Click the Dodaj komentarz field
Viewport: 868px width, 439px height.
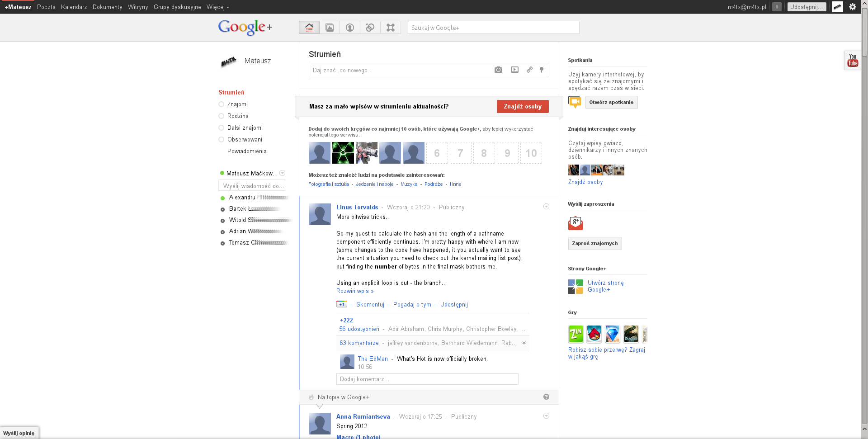pos(427,379)
